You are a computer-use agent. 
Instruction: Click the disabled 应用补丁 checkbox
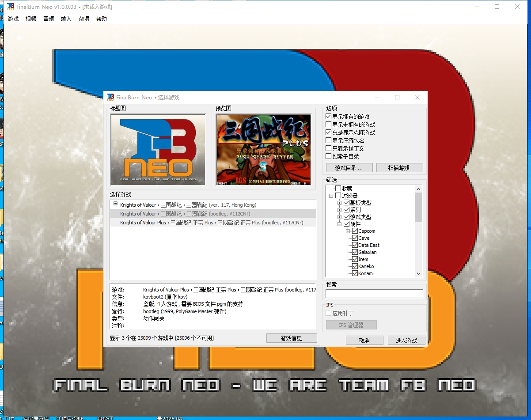[328, 313]
